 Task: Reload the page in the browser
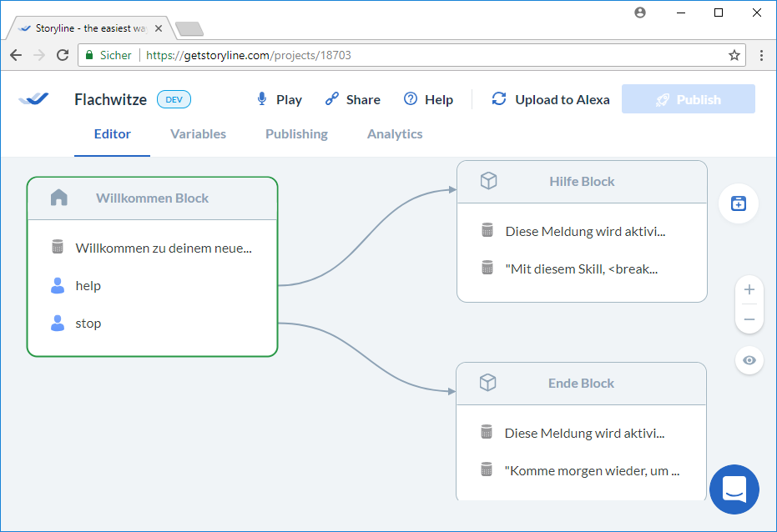63,55
